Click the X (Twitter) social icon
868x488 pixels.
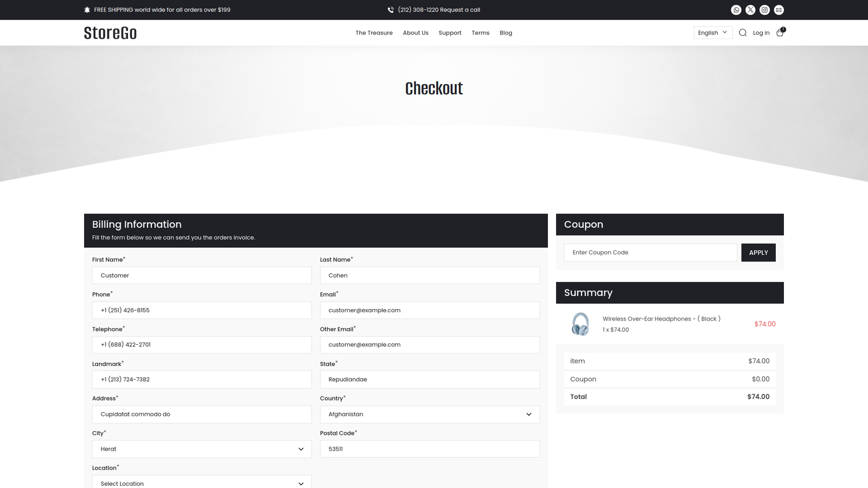[x=750, y=10]
